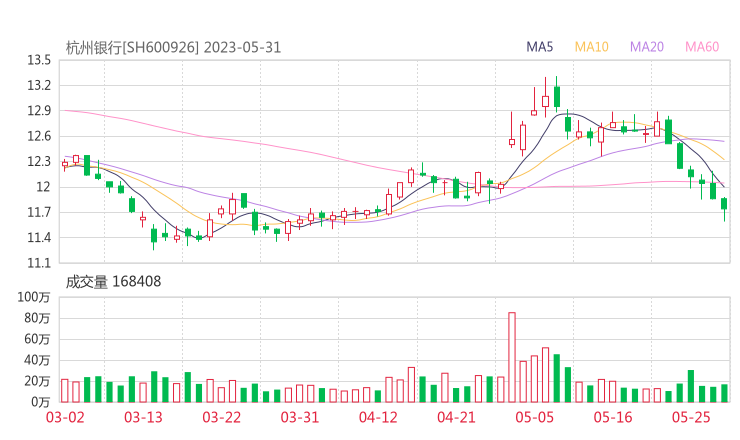Click the 80万 volume axis label
740x440 pixels.
coord(37,318)
